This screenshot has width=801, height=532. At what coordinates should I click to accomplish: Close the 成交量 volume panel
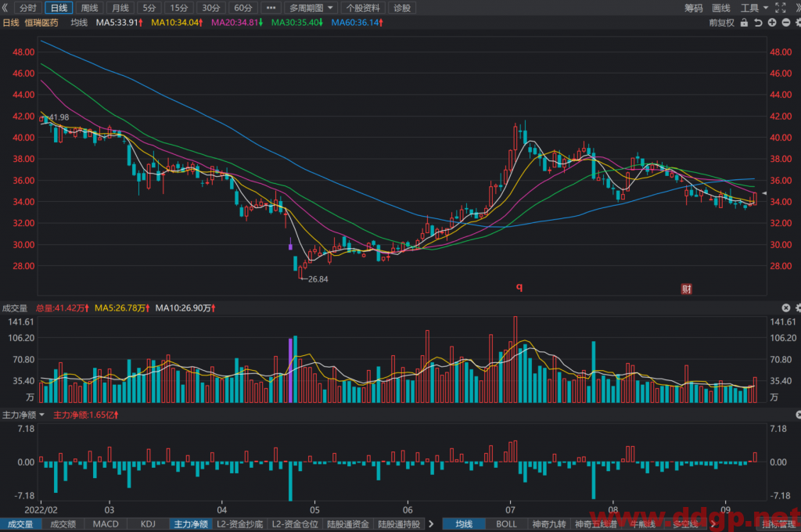click(x=785, y=307)
